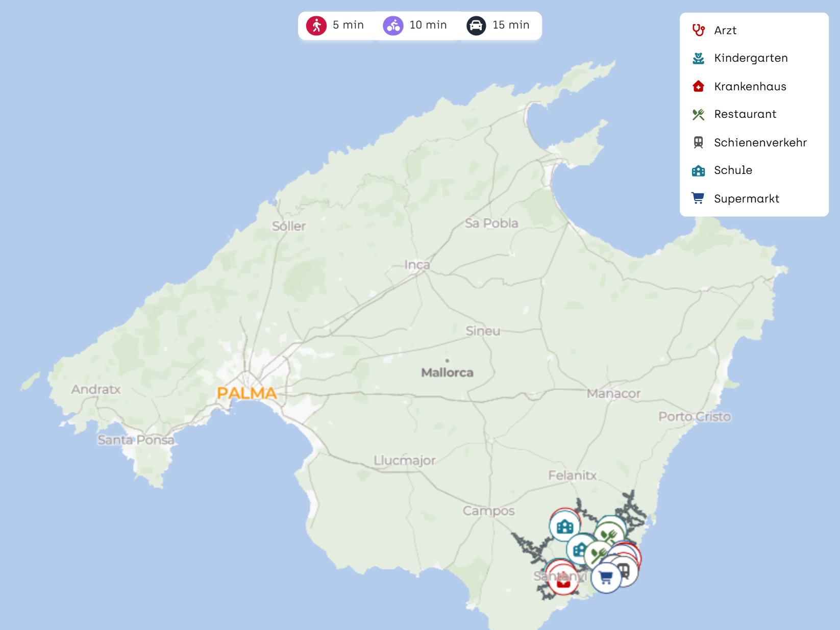The image size is (840, 630).
Task: Toggle the Schule category in the legend
Action: pos(733,170)
